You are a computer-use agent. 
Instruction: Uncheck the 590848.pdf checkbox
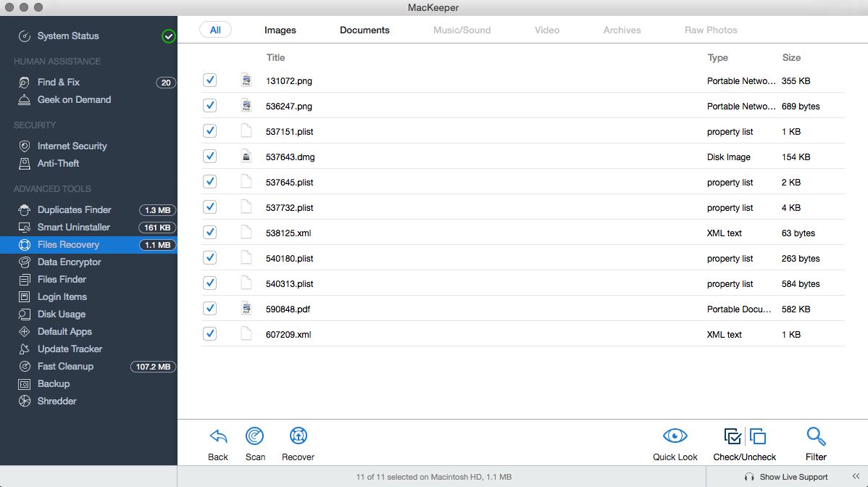(210, 309)
